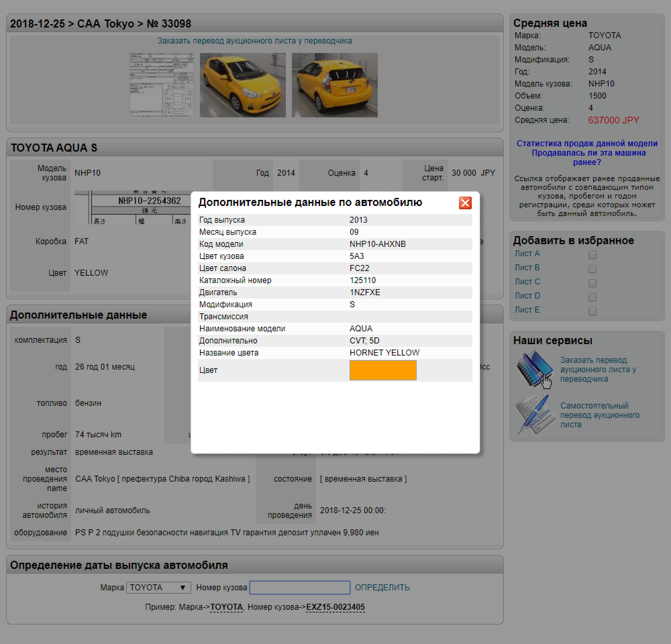Tick the Лист A favorites checkbox
671x644 pixels.
(592, 255)
